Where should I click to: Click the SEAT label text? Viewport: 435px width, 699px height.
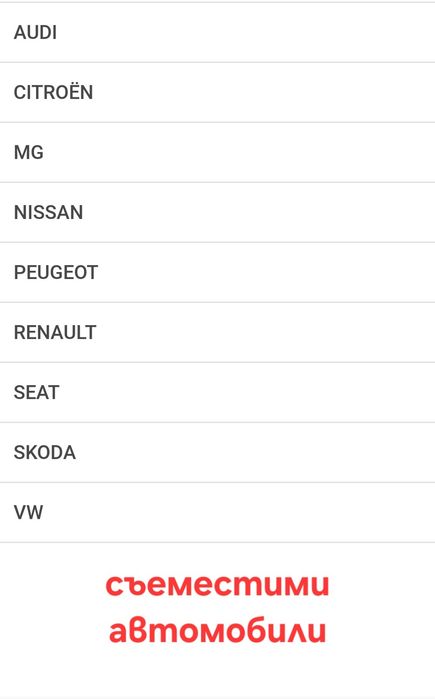(x=37, y=392)
